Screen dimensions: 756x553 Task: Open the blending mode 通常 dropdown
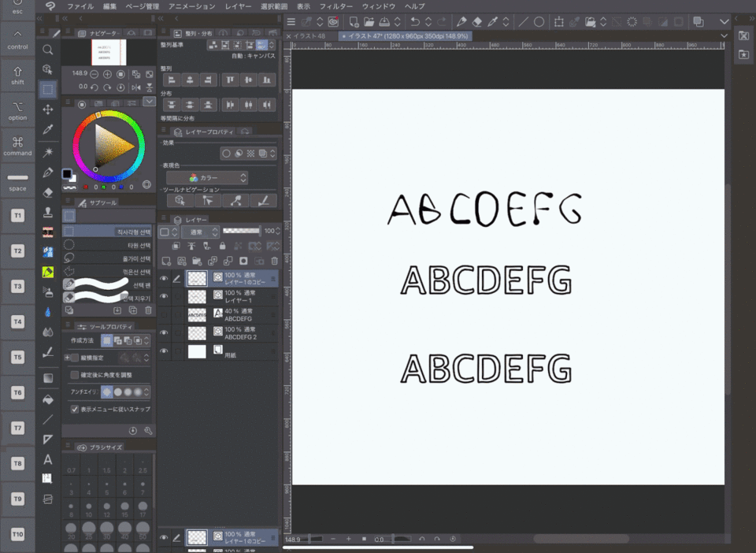(x=201, y=232)
